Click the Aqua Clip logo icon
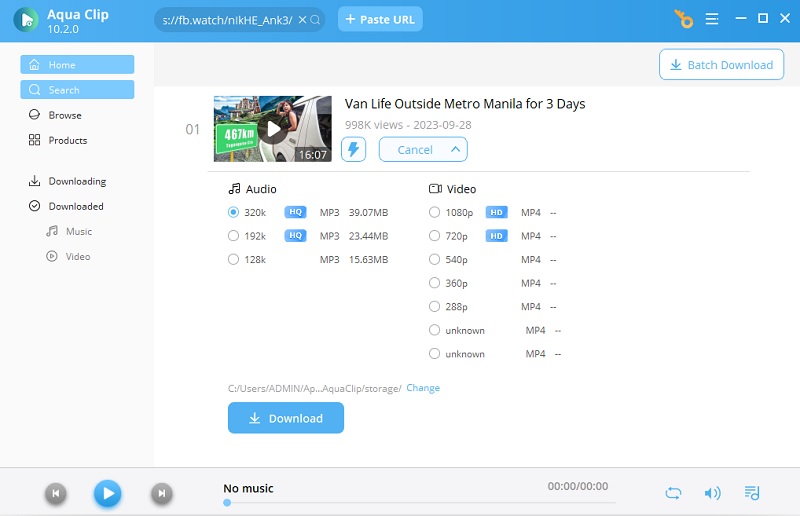The width and height of the screenshot is (800, 516). [26, 20]
